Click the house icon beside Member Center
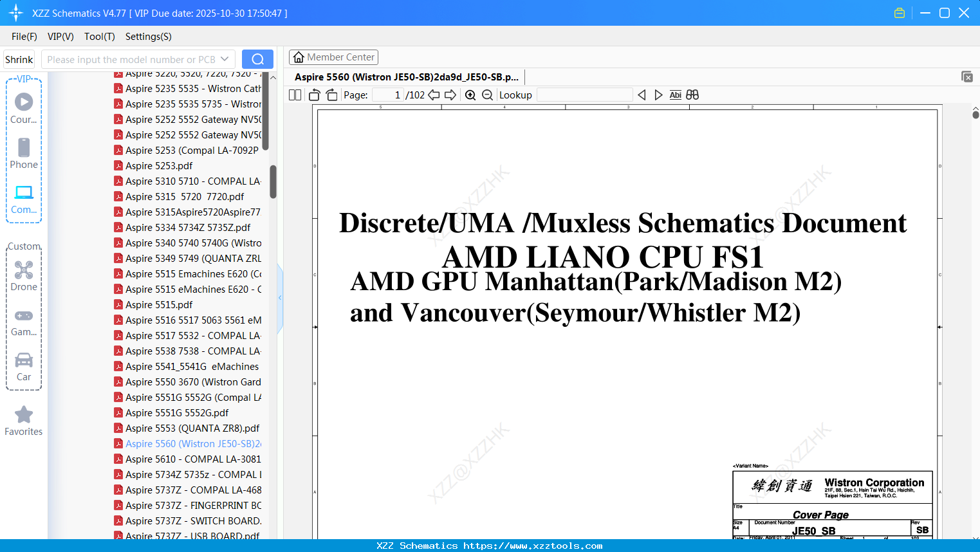Viewport: 980px width, 552px height. coord(299,57)
